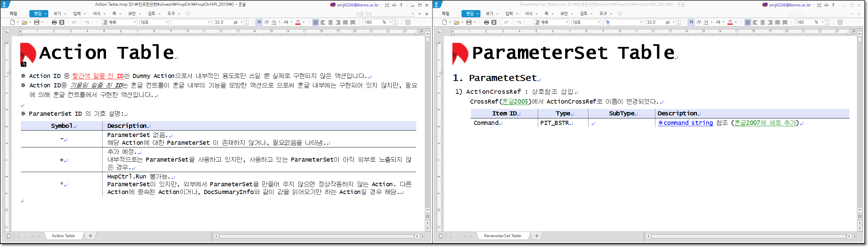Click the Open file folder icon in Action Table window

(x=24, y=22)
